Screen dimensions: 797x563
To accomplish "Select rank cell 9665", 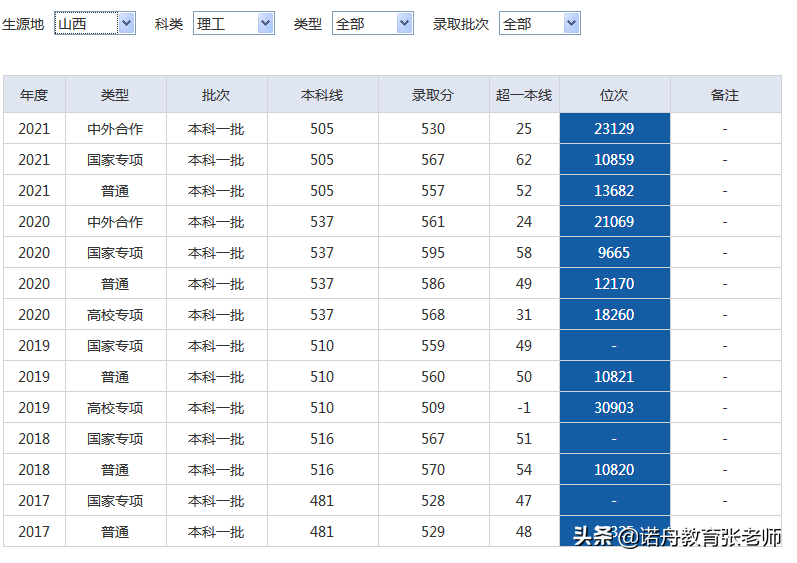I will click(615, 253).
